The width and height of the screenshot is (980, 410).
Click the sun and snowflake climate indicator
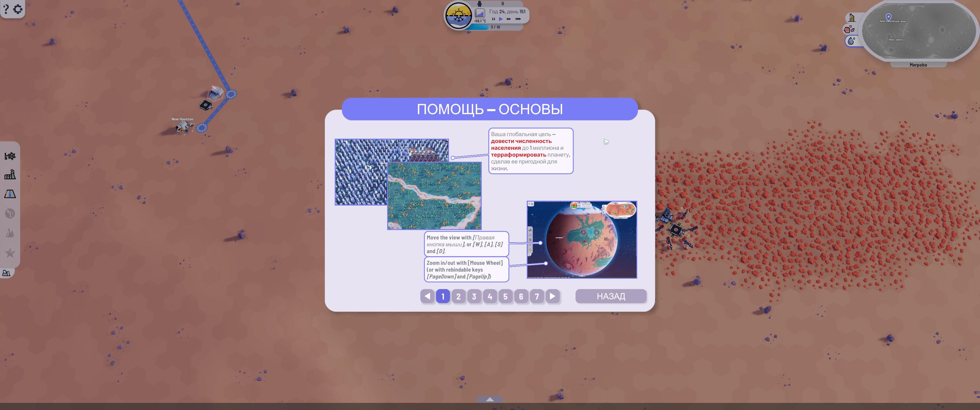tap(458, 16)
